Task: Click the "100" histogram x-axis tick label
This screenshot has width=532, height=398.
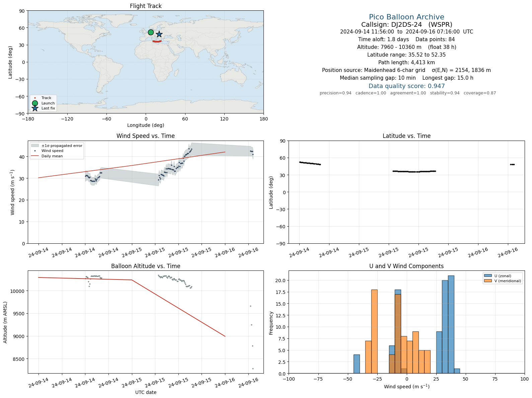Action: (525, 379)
